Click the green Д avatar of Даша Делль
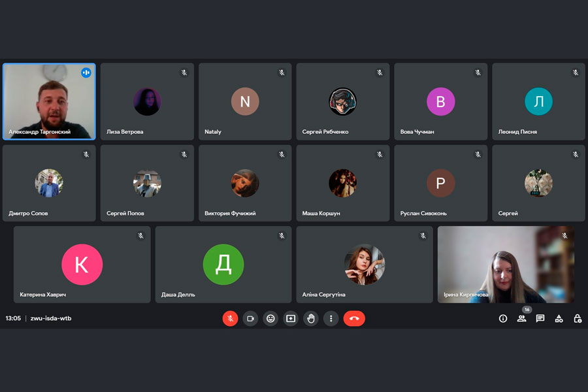The image size is (588, 392). (x=223, y=265)
